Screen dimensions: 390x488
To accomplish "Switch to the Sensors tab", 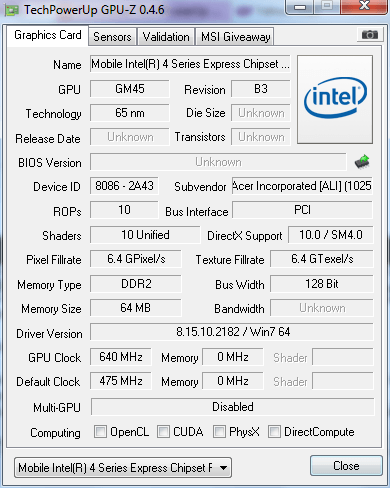I will 112,37.
